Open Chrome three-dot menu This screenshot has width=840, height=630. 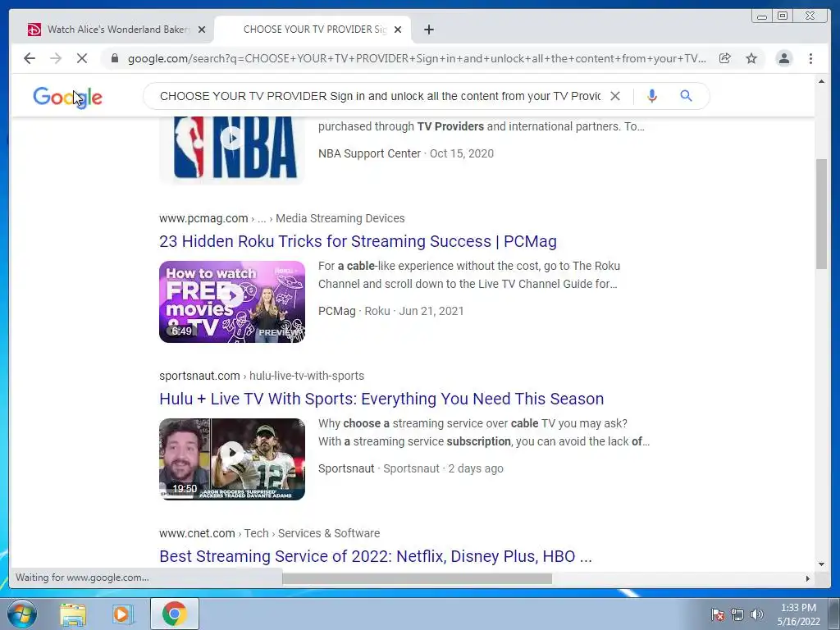click(811, 58)
